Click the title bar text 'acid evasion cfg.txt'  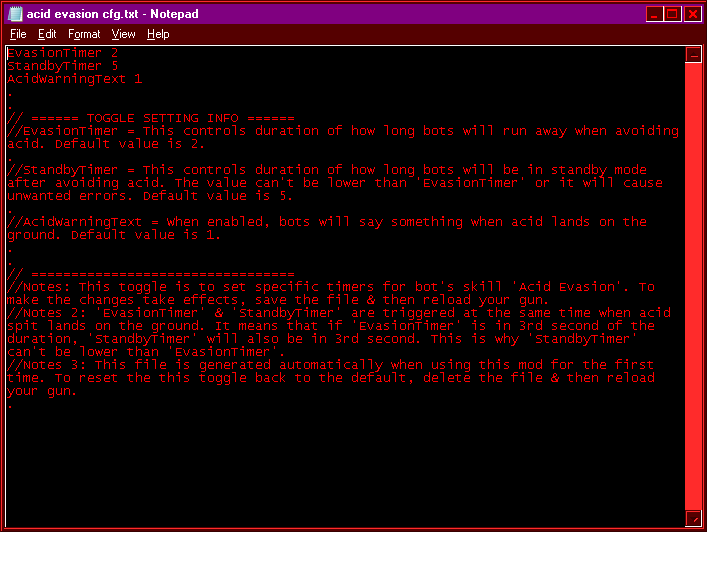[x=82, y=14]
